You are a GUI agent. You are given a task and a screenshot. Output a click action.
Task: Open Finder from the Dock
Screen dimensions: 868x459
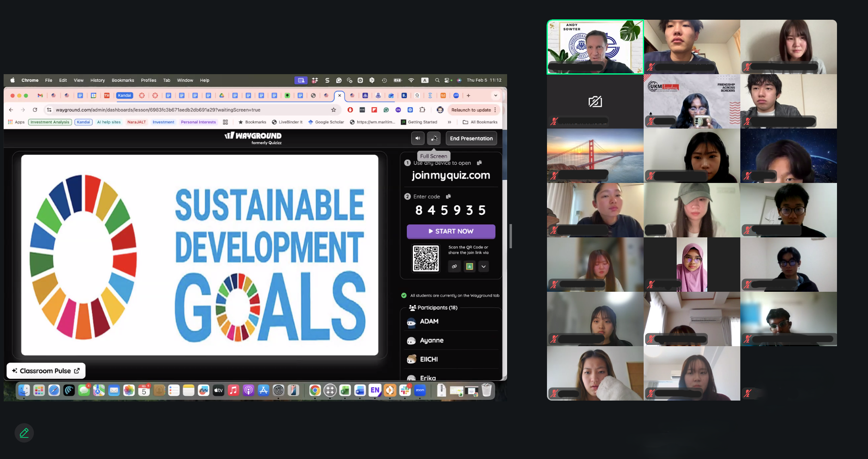coord(24,390)
